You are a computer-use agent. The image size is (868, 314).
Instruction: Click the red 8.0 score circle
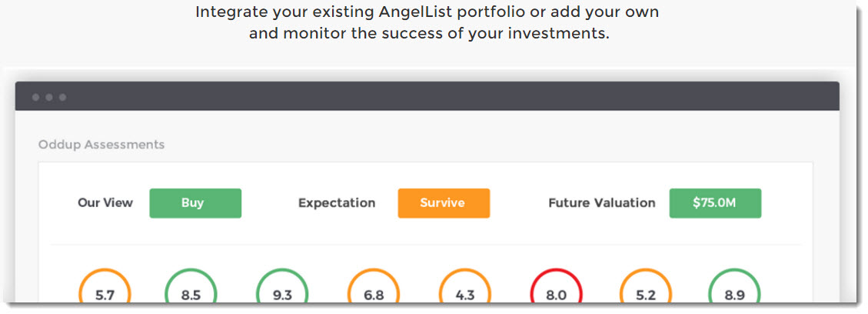click(556, 294)
